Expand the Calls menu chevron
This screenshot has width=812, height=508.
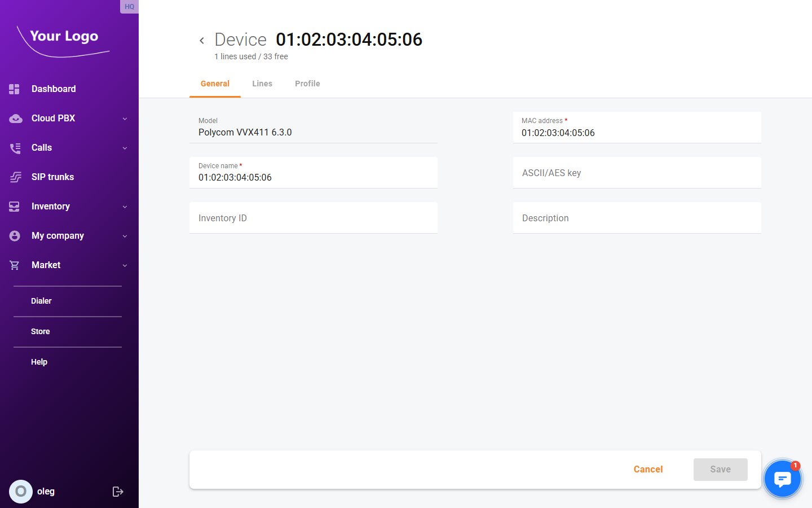[125, 148]
